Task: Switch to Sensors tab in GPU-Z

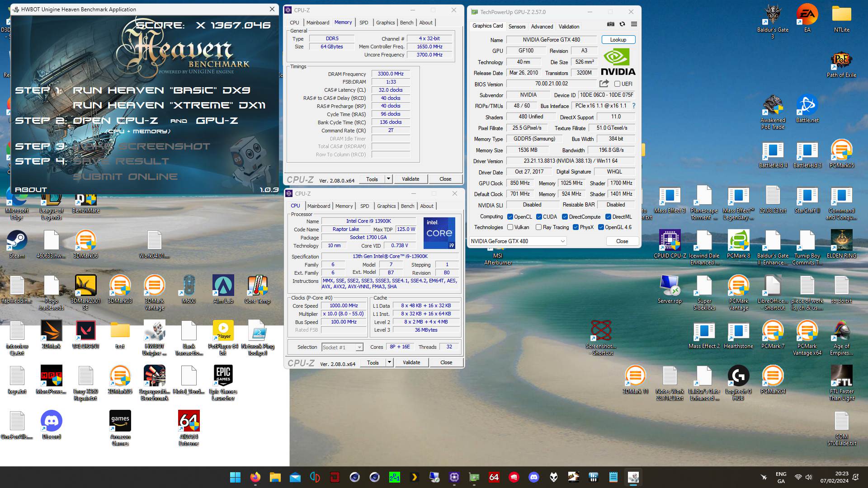Action: [517, 26]
